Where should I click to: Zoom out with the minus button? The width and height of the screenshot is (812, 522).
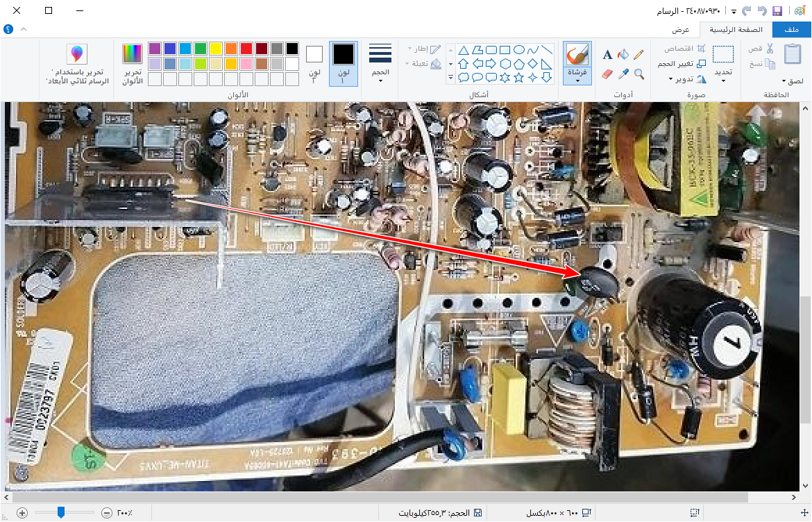pos(107,513)
